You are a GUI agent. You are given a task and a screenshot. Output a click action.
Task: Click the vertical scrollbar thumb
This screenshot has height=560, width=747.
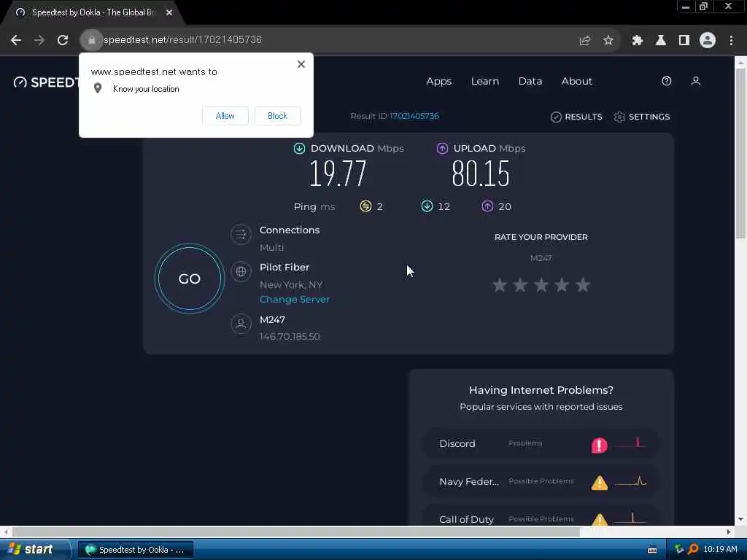(740, 153)
